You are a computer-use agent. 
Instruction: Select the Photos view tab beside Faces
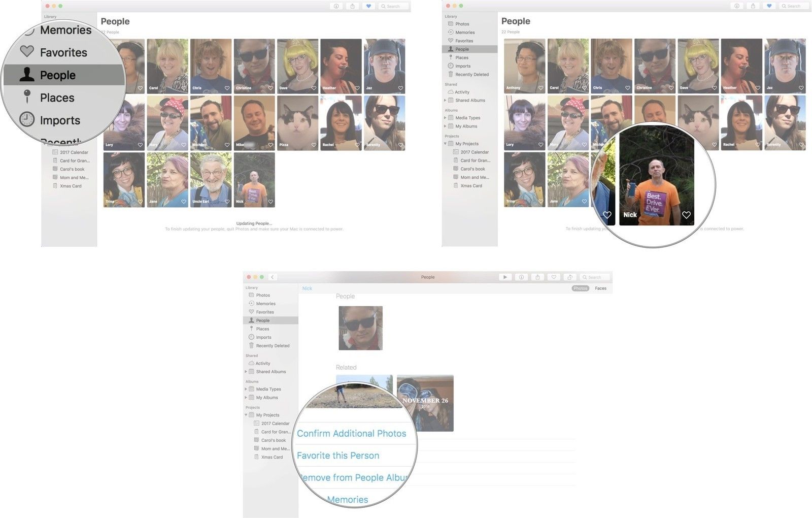pos(580,288)
